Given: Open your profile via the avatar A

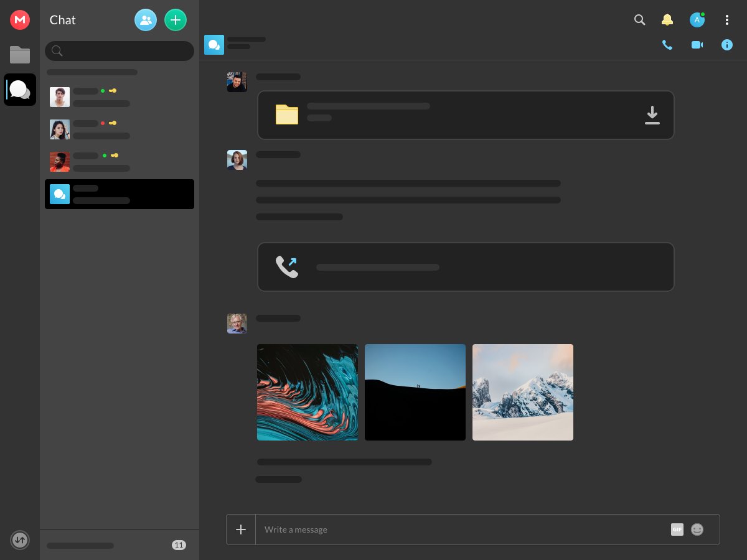Looking at the screenshot, I should tap(697, 20).
